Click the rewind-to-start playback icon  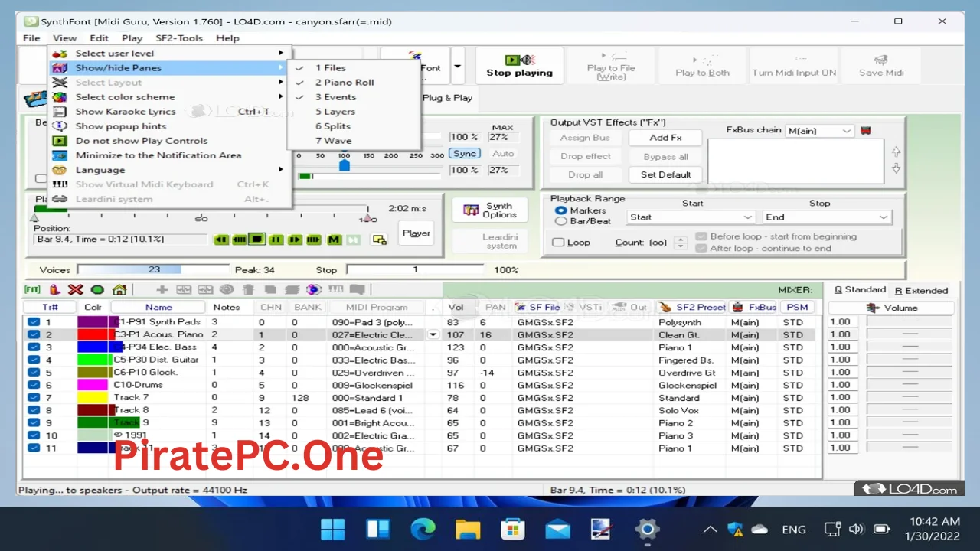(221, 240)
